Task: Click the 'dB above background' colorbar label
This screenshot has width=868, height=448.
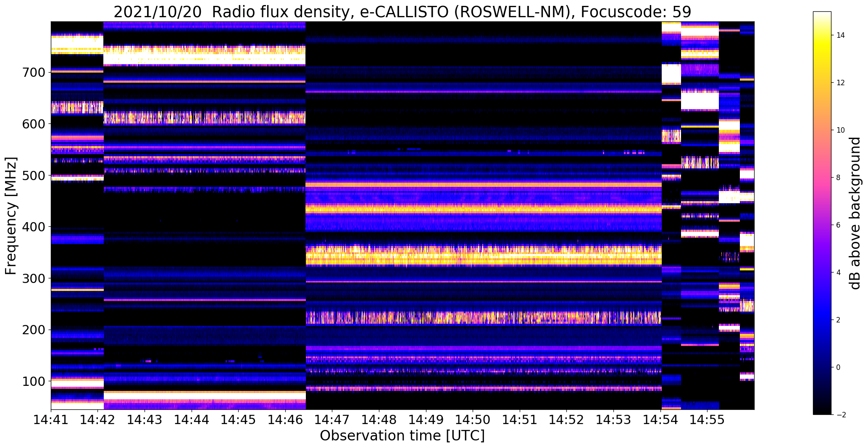Action: click(855, 213)
